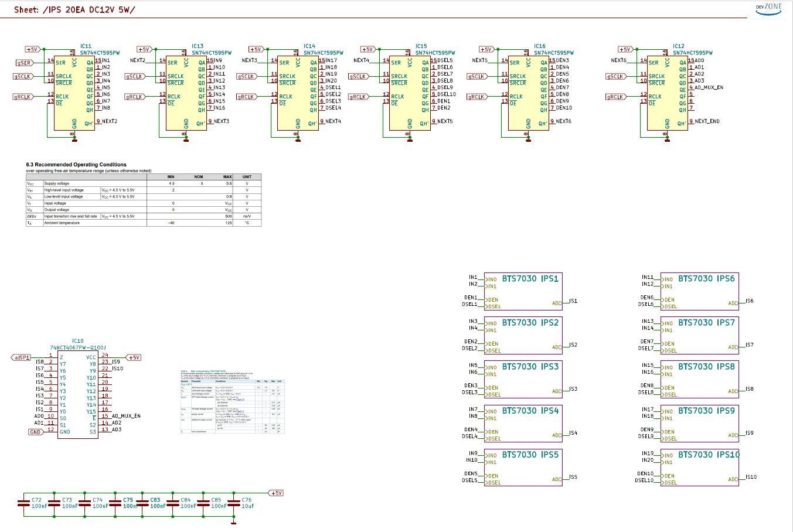793x532 pixels.
Task: Select the gSCLK label next to IC12
Action: pyautogui.click(x=616, y=76)
